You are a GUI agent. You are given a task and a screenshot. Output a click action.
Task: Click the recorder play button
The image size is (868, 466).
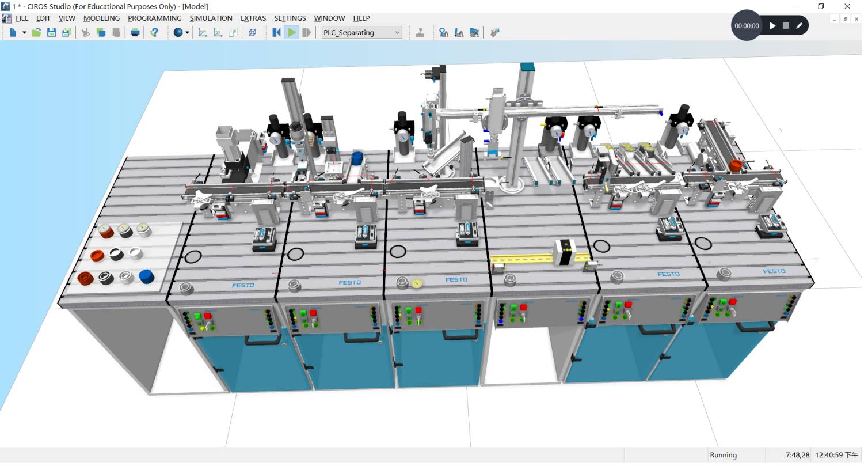tap(772, 26)
